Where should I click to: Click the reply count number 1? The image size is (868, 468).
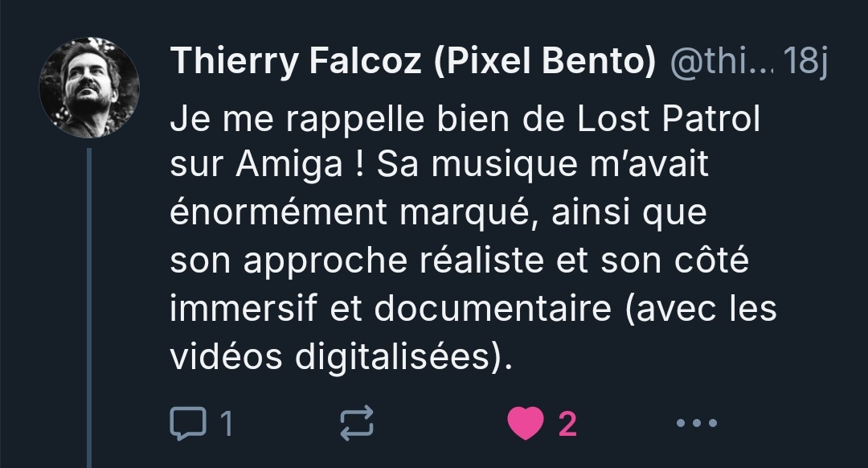[227, 425]
